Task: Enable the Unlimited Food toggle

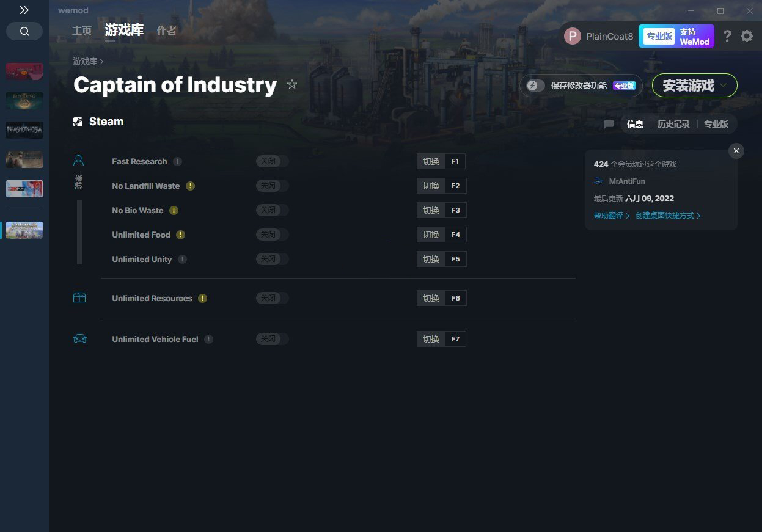Action: [x=272, y=235]
